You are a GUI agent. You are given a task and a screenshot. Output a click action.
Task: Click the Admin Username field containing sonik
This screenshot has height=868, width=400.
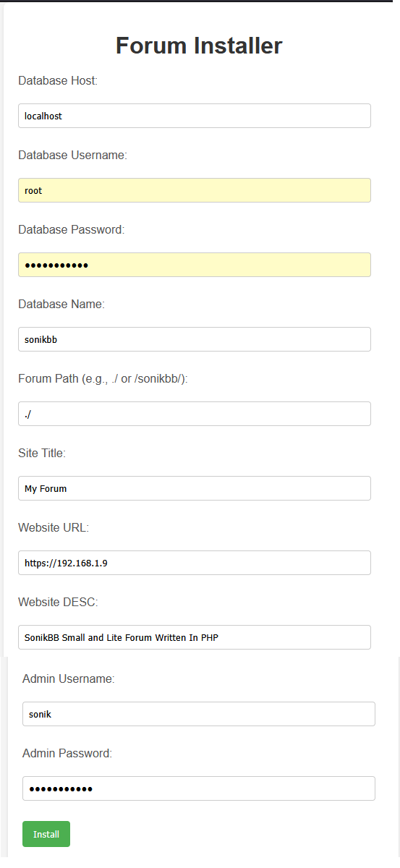[199, 714]
